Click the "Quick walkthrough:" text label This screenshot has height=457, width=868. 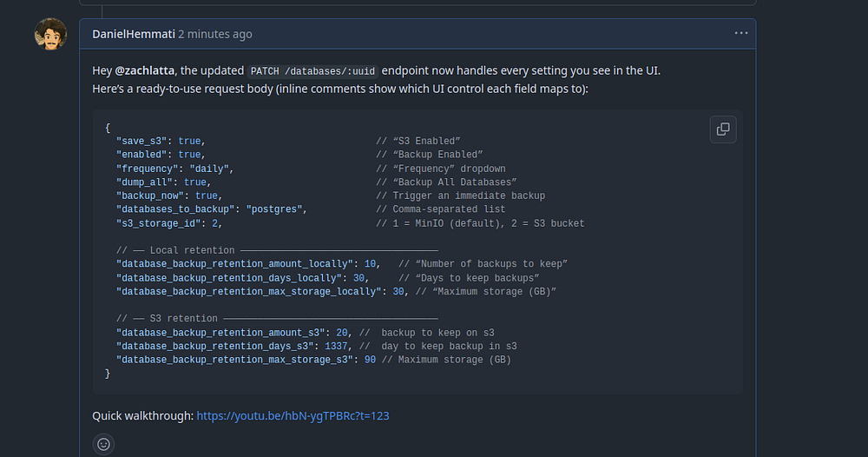click(x=142, y=416)
